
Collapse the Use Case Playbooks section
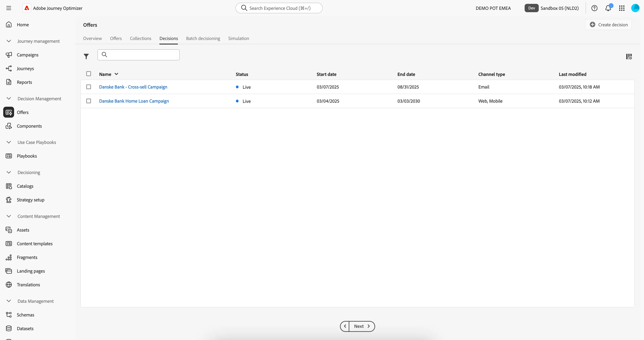click(x=9, y=142)
